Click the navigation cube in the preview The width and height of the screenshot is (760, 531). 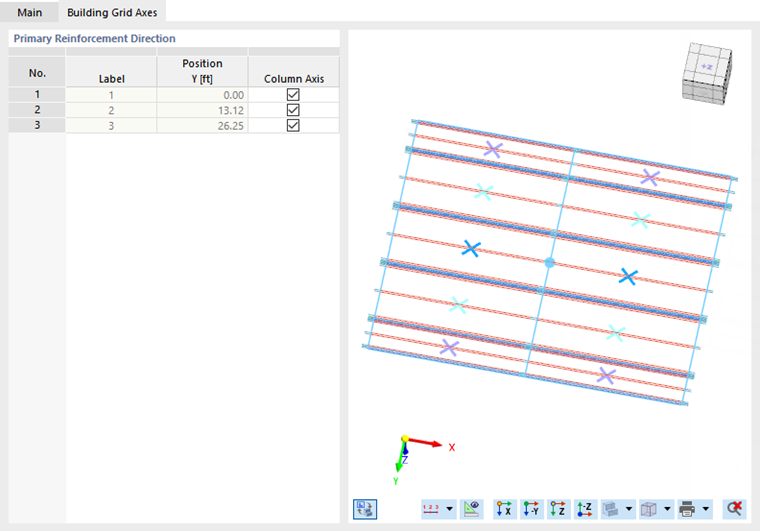pos(707,74)
